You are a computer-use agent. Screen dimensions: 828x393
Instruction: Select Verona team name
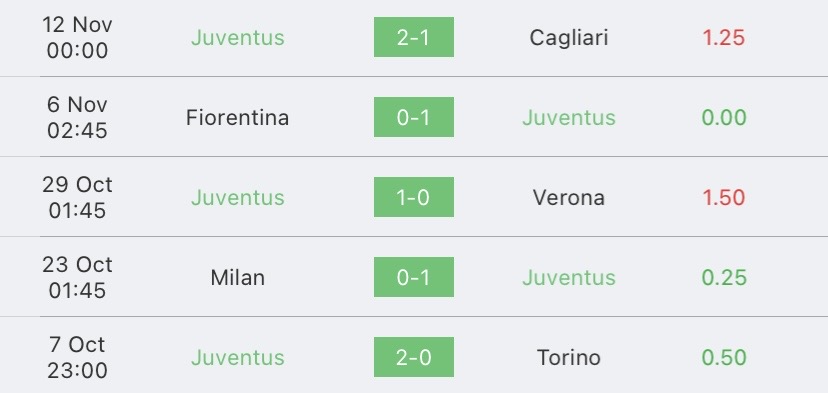pos(569,198)
